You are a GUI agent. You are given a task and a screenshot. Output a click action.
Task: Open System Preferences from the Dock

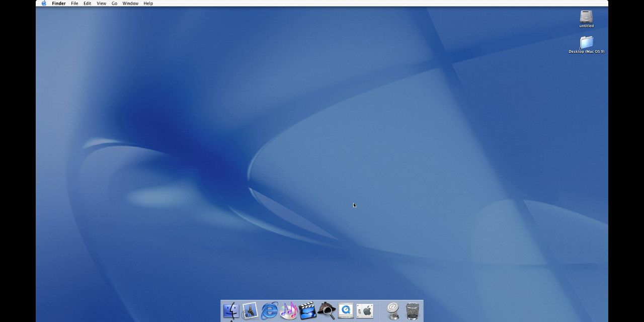coord(365,310)
